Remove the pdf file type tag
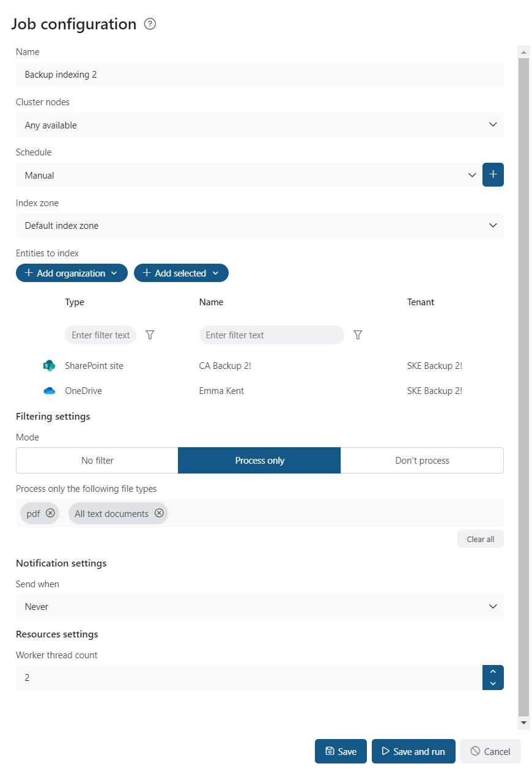Image resolution: width=532 pixels, height=769 pixels. coord(51,513)
